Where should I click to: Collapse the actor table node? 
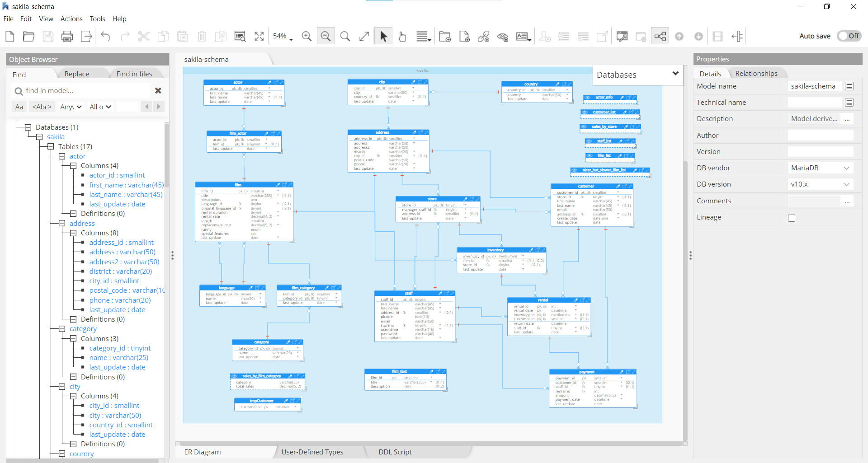pos(62,156)
